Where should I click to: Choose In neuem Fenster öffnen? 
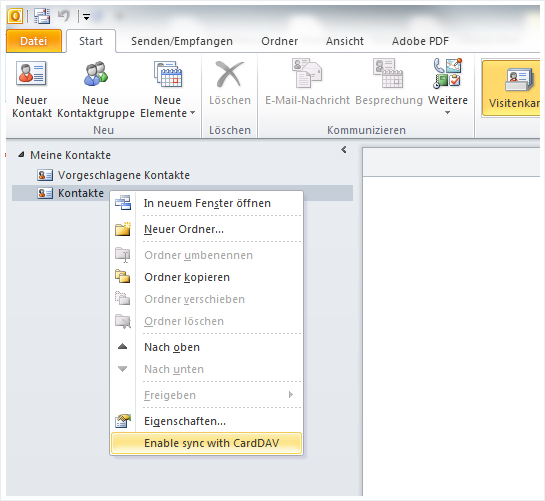coord(206,203)
